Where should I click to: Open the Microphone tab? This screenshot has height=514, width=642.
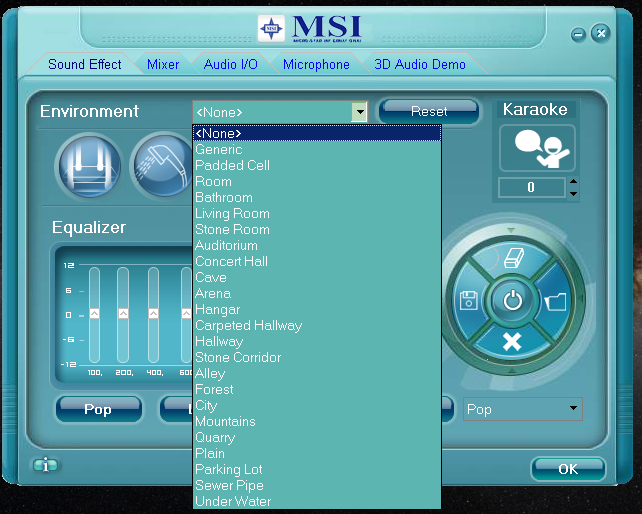coord(316,64)
